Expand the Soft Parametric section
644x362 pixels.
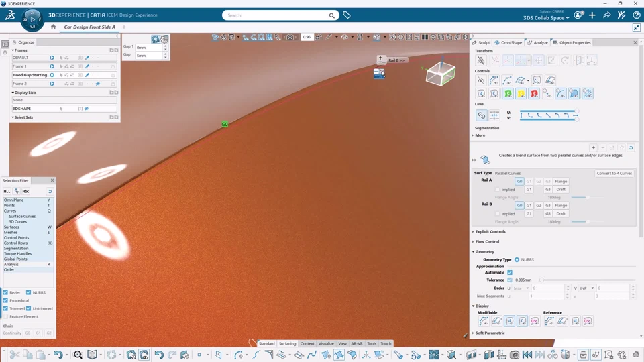(x=473, y=333)
